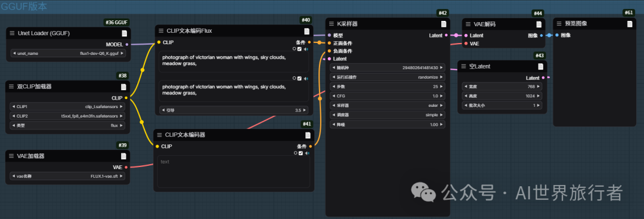Open the 空Latent node hamburger menu
644x219 pixels.
[x=464, y=66]
